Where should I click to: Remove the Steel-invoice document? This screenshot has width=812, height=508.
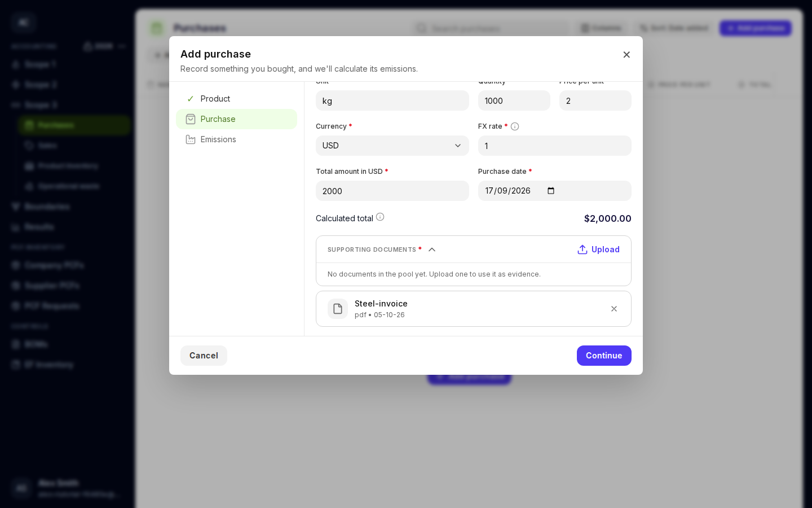coord(614,309)
